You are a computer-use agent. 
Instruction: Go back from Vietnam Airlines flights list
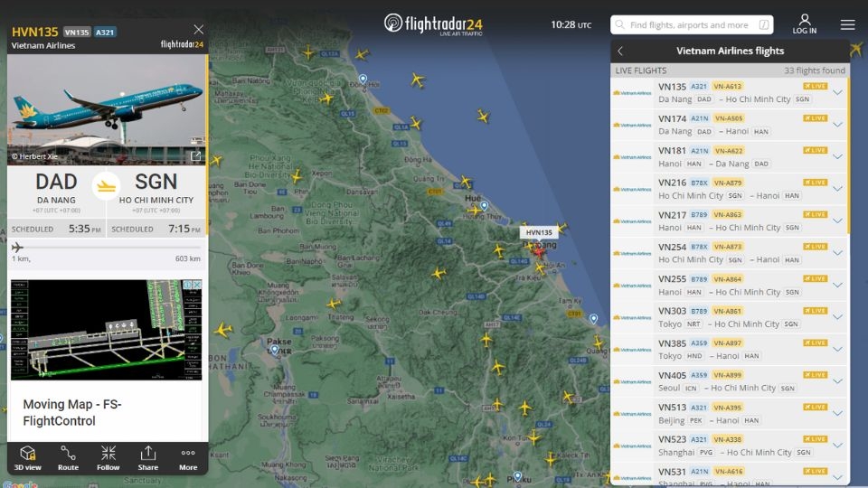(620, 52)
